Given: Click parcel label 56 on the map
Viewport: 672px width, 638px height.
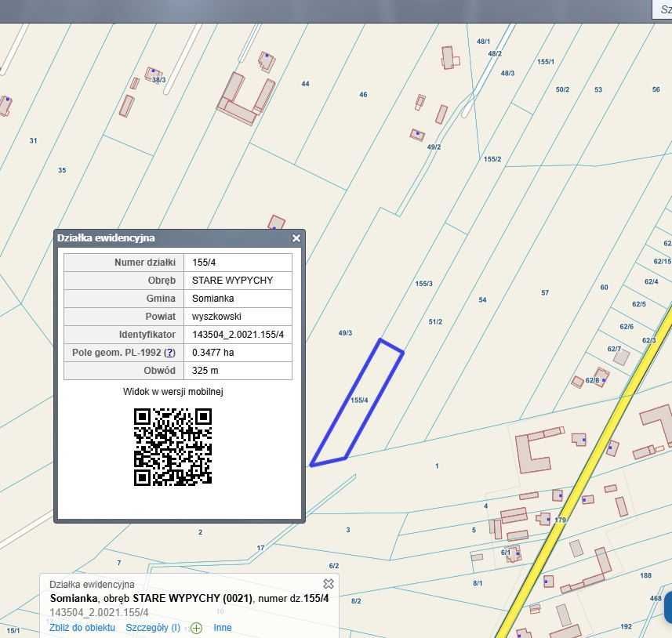Looking at the screenshot, I should (x=656, y=89).
